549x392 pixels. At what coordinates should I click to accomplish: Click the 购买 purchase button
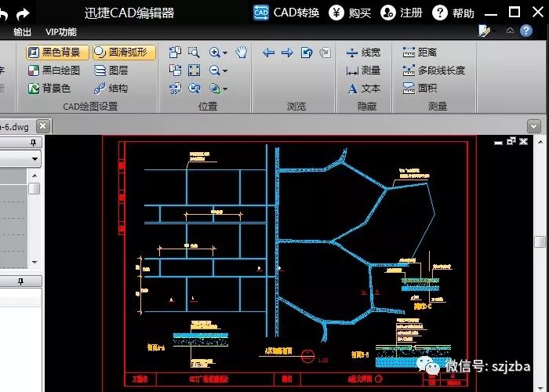[351, 13]
